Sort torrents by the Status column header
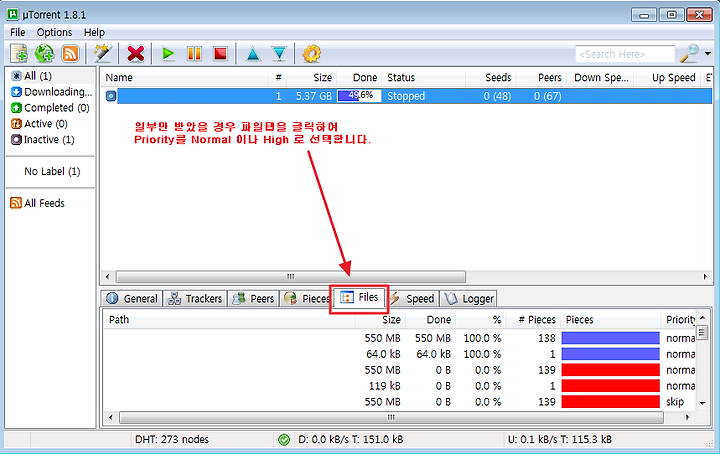This screenshot has width=720, height=454. pos(423,78)
